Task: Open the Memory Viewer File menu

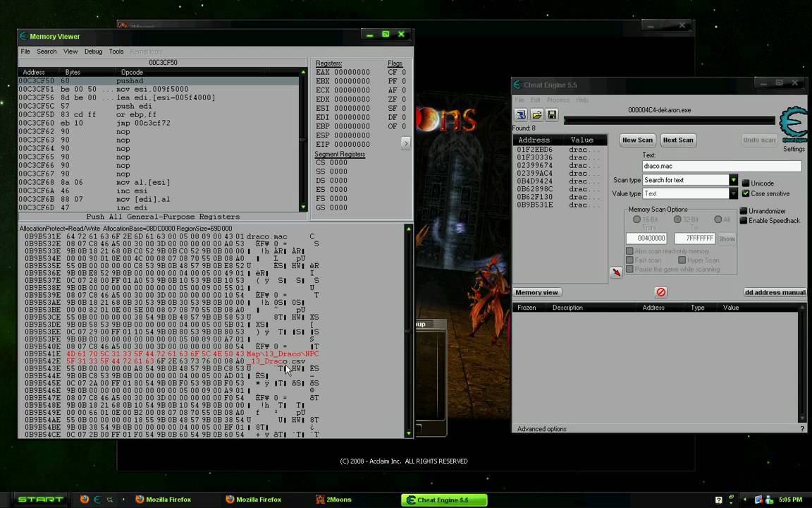Action: click(25, 52)
